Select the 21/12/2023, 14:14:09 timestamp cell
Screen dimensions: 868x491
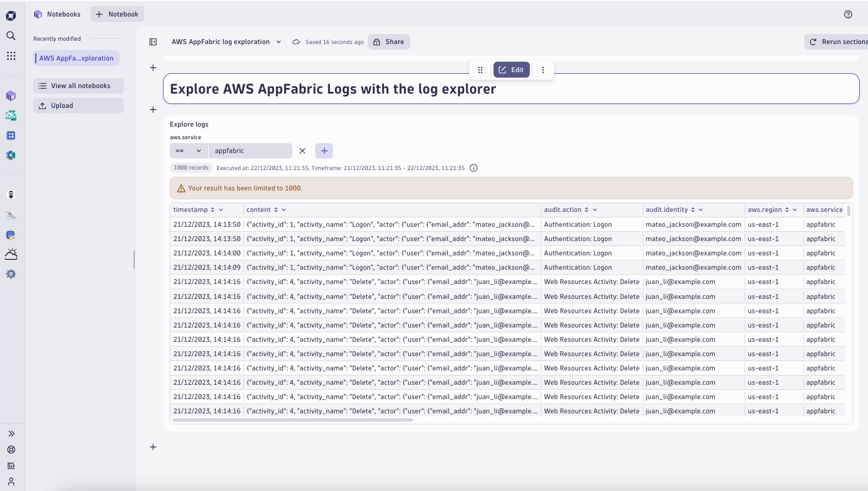tap(207, 268)
